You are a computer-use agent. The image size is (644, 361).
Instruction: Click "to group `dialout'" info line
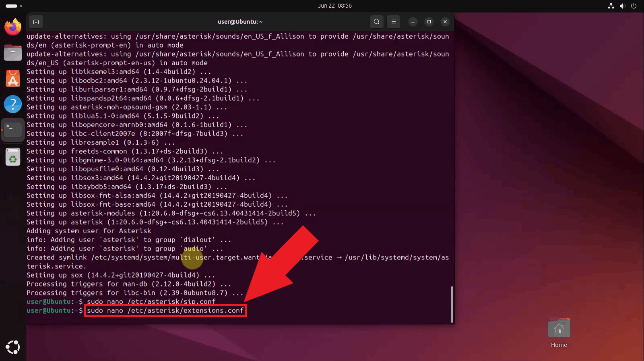click(129, 240)
